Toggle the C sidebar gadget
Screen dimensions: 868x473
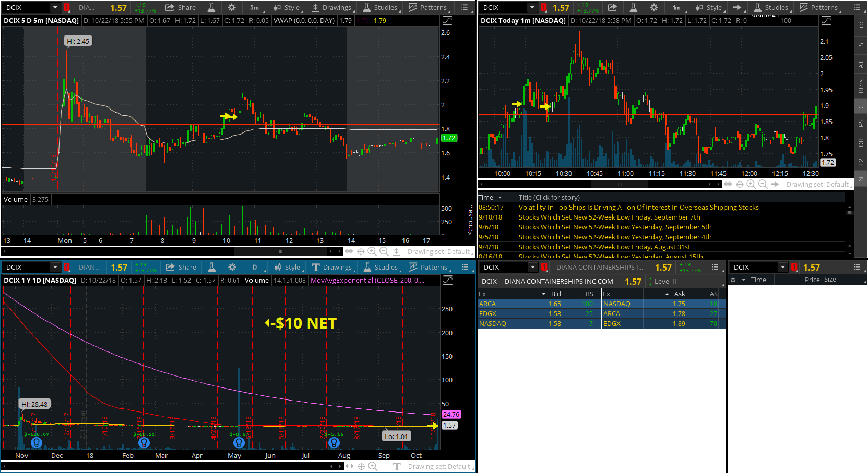point(861,106)
